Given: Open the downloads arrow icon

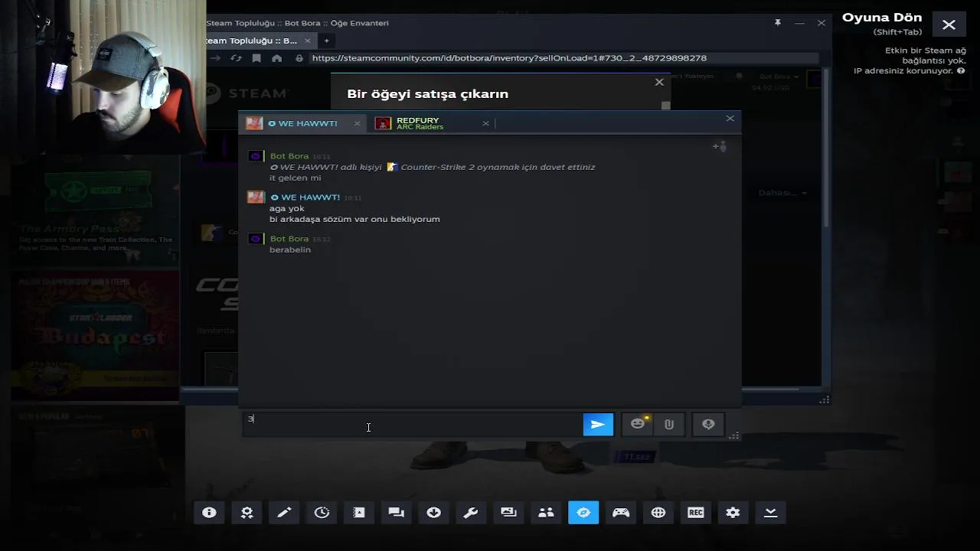Looking at the screenshot, I should point(434,513).
